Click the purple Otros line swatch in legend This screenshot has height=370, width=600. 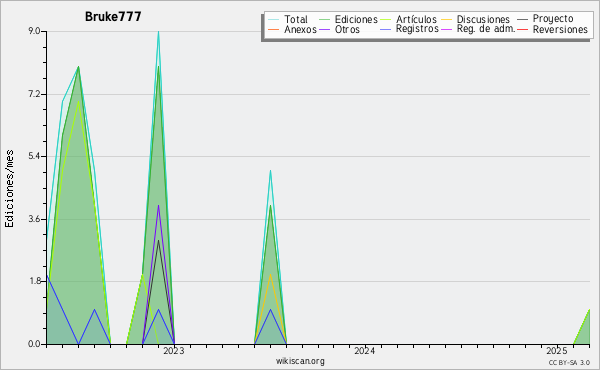[x=324, y=29]
